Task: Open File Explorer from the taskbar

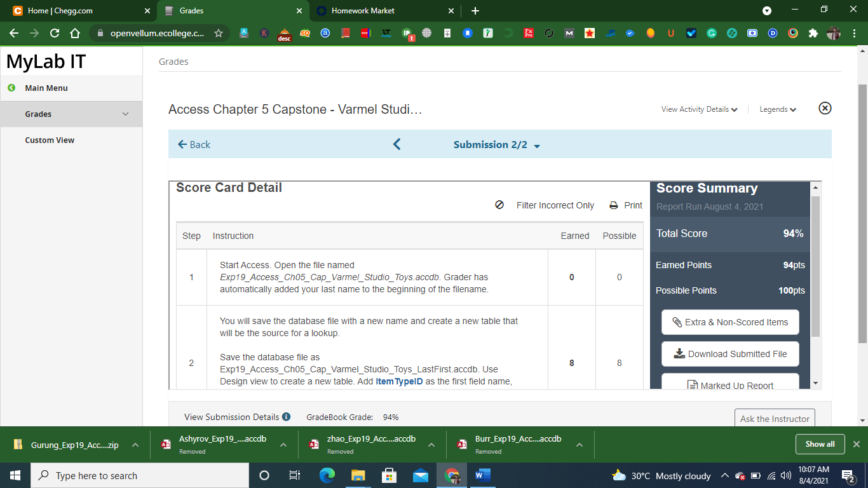Action: (x=358, y=475)
